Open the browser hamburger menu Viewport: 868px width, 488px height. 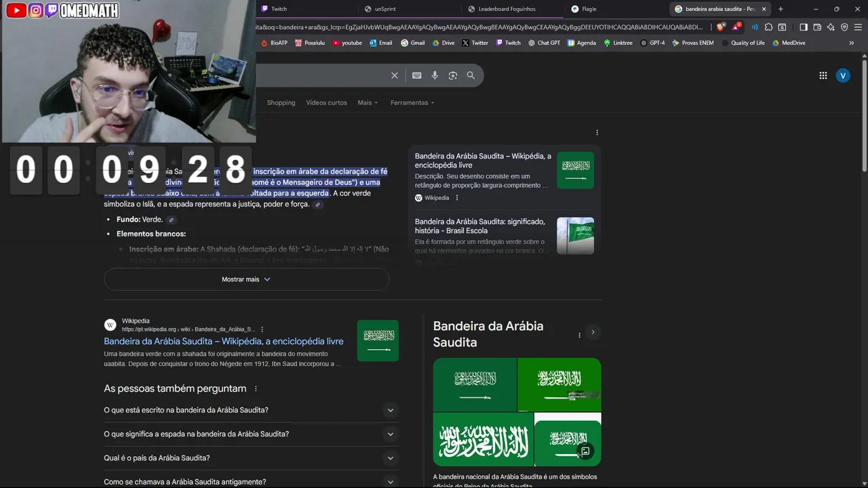tap(858, 27)
